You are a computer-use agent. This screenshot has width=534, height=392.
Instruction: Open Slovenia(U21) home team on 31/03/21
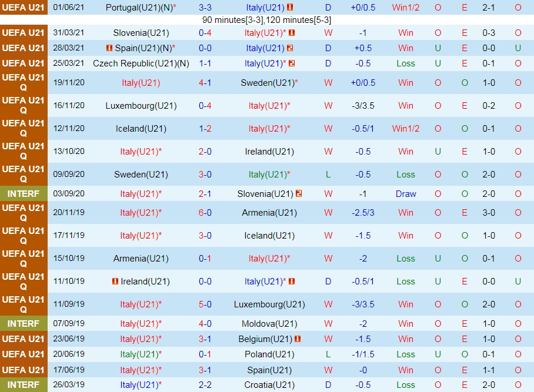click(x=141, y=33)
